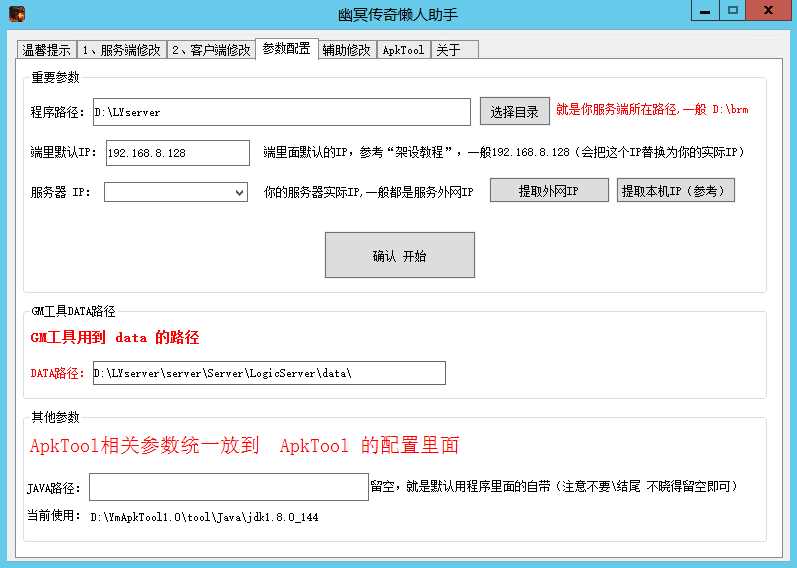Click the 提取外网IP button
Image resolution: width=797 pixels, height=568 pixels.
548,191
